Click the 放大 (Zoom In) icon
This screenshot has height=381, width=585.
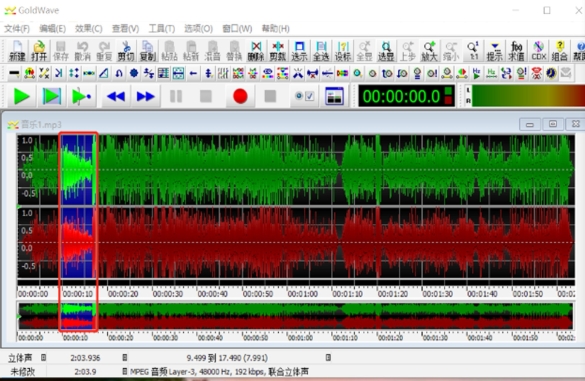429,51
